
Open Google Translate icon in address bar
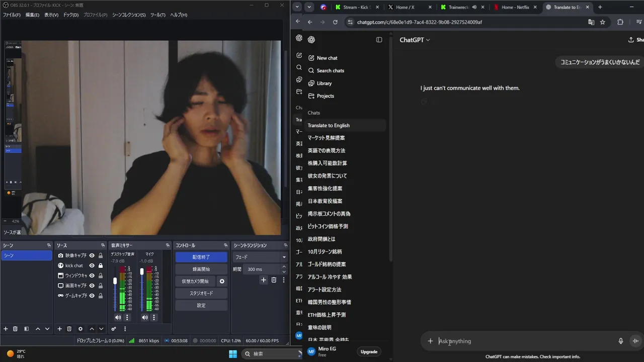click(x=591, y=22)
